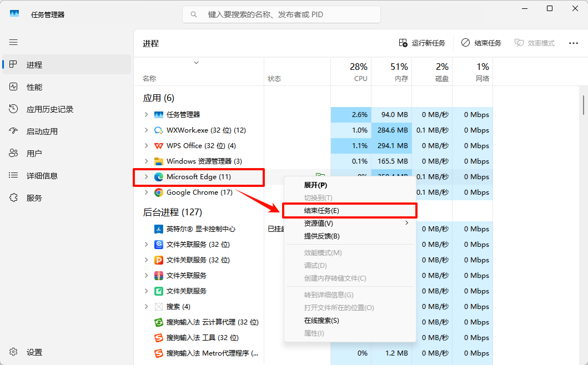Open the more options ellipsis menu
This screenshot has width=588, height=365.
coord(573,42)
